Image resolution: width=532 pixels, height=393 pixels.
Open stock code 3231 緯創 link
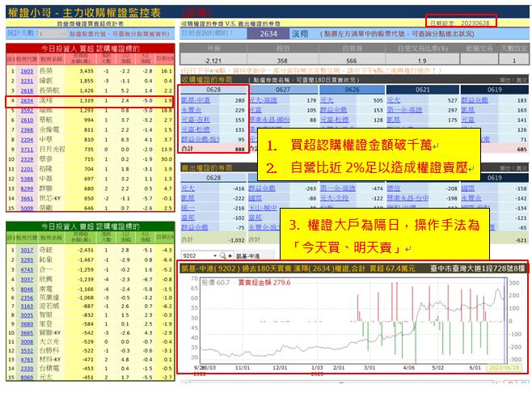coord(27,81)
